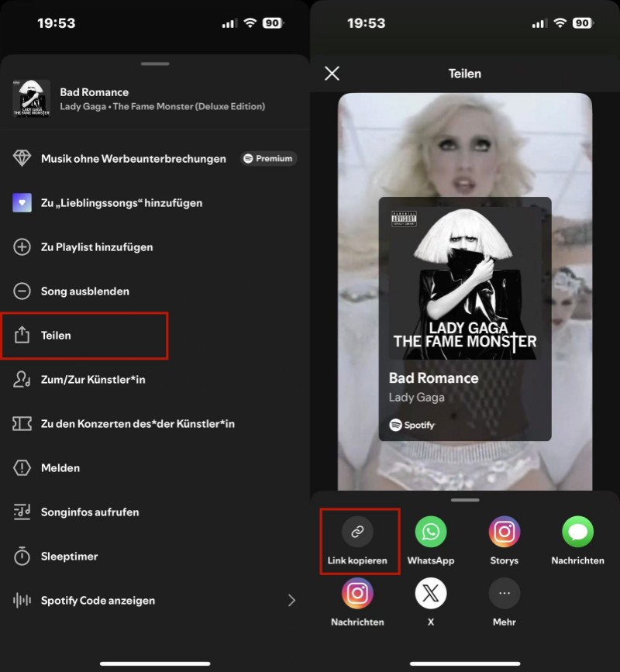Select Zu „Lieblingssongs“ hinzufügen
620x672 pixels.
[x=155, y=203]
